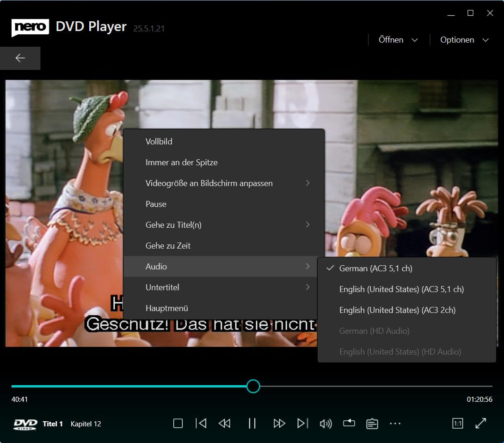Close the DVD Player window
This screenshot has width=504, height=443.
click(x=490, y=13)
